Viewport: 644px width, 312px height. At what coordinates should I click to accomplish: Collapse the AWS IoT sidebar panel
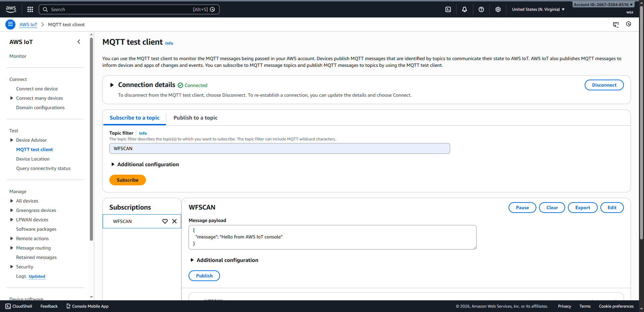pos(79,42)
